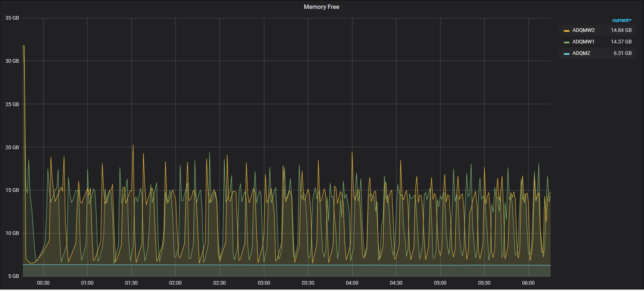Viewport: 644px width, 291px height.
Task: Click the 05:00 time axis label
Action: coord(440,283)
